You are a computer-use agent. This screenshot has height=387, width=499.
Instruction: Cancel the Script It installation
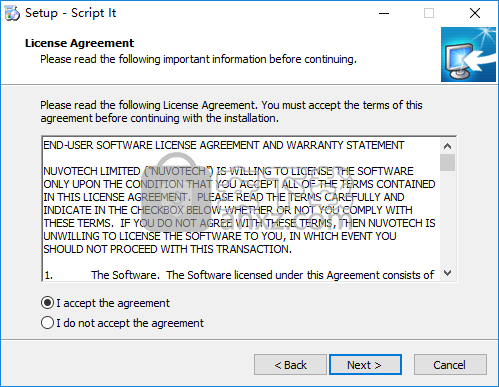pyautogui.click(x=450, y=365)
